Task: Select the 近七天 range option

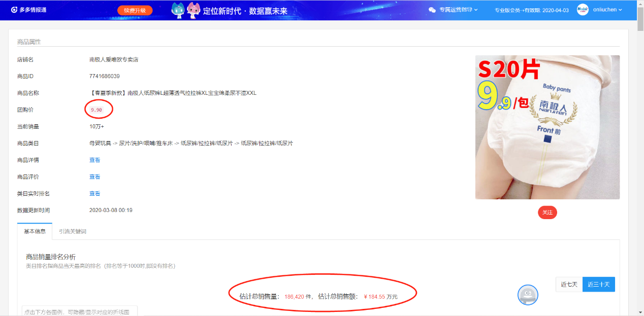Action: [569, 284]
